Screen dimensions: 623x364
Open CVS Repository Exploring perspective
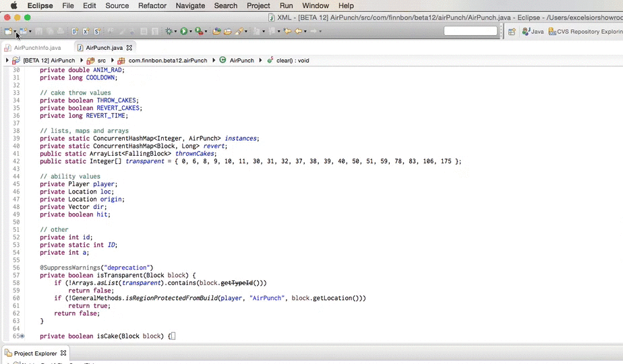tap(585, 31)
